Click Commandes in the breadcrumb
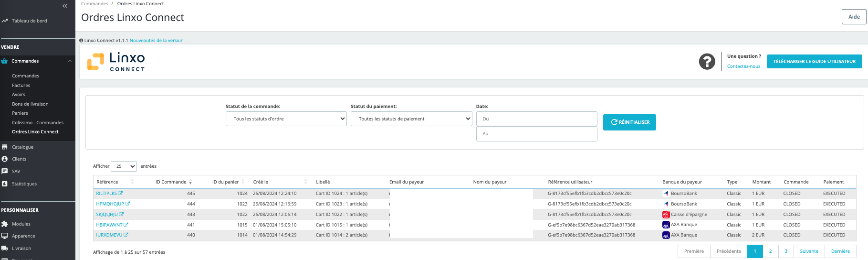The width and height of the screenshot is (868, 260). coord(94,3)
